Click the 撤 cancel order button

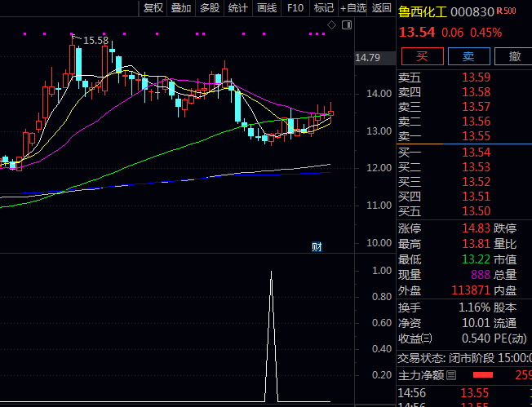tap(514, 56)
